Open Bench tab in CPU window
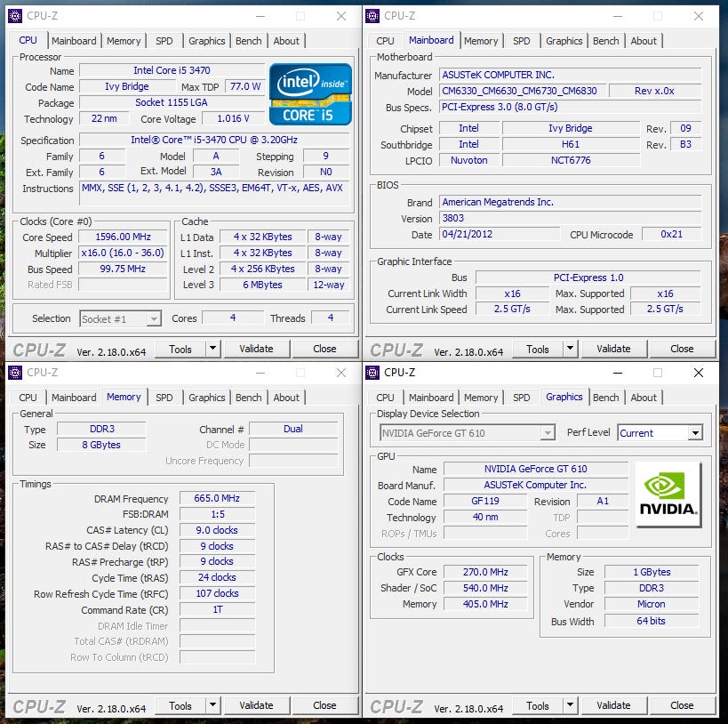728x724 pixels. [x=248, y=41]
